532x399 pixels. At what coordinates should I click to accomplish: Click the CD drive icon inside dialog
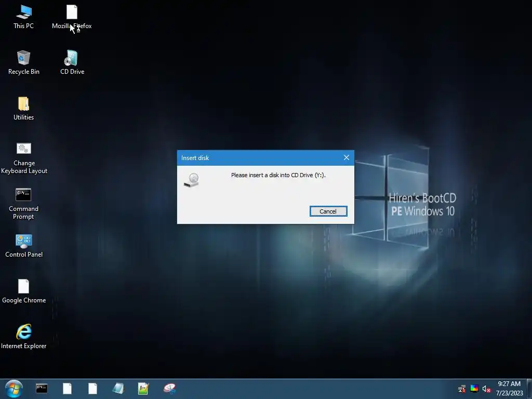pos(192,180)
